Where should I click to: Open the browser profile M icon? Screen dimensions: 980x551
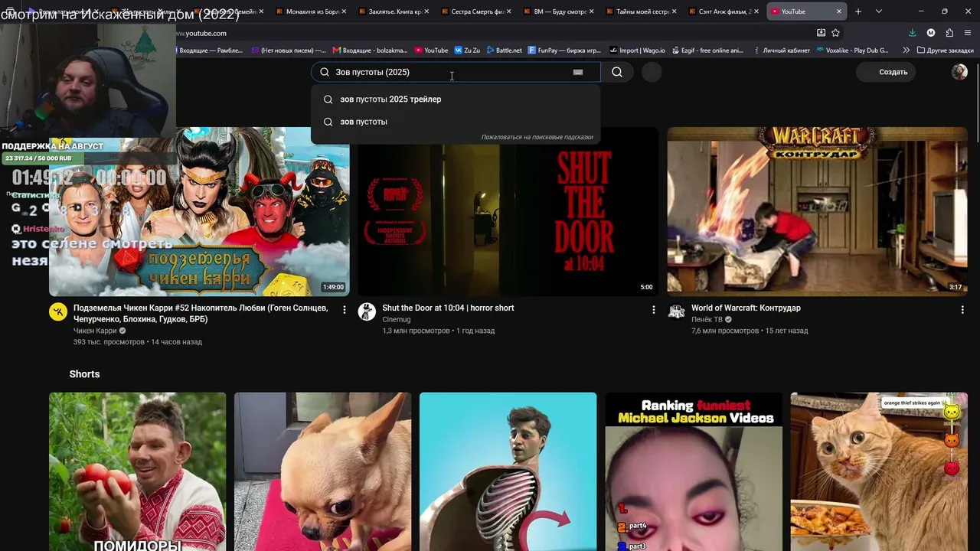pyautogui.click(x=931, y=33)
